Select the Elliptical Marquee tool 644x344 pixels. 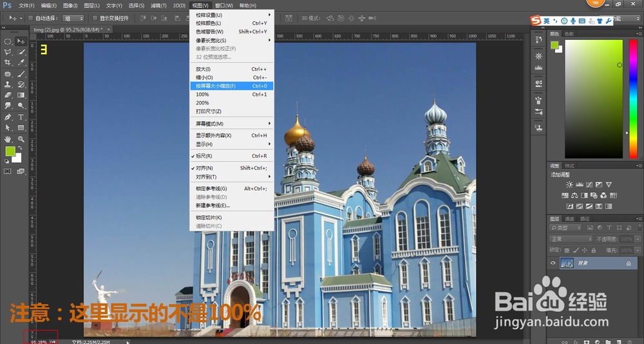(7, 41)
